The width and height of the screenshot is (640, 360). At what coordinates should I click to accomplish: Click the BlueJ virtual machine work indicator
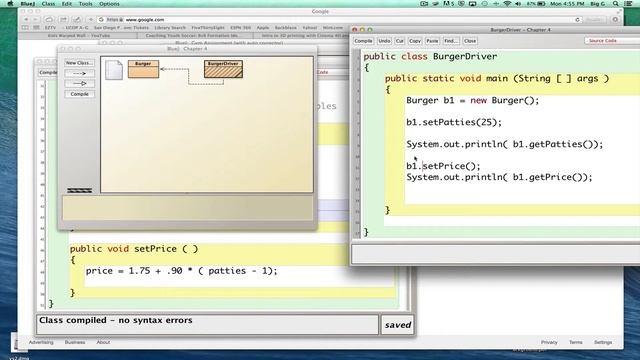coord(80,191)
